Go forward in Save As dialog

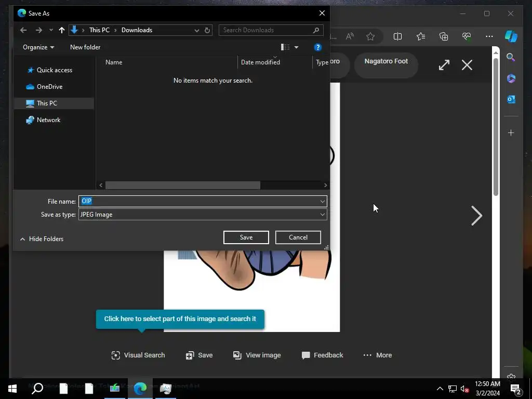pyautogui.click(x=38, y=30)
